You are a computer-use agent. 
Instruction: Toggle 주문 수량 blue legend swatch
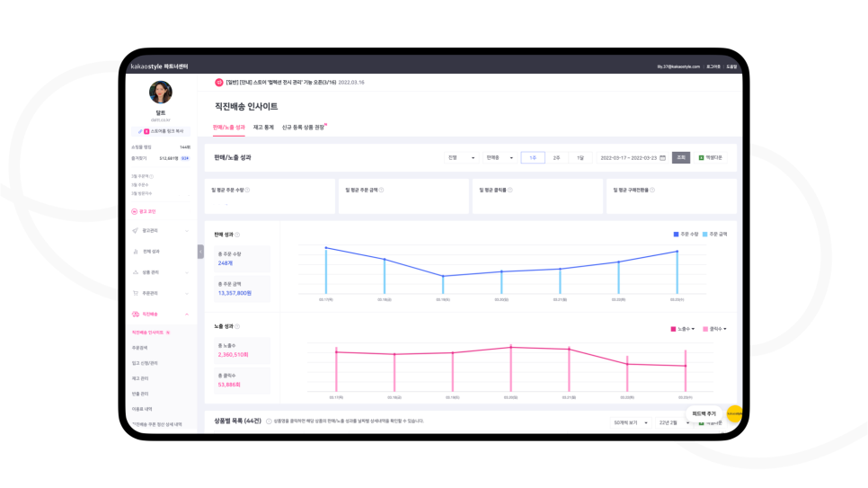(x=676, y=235)
